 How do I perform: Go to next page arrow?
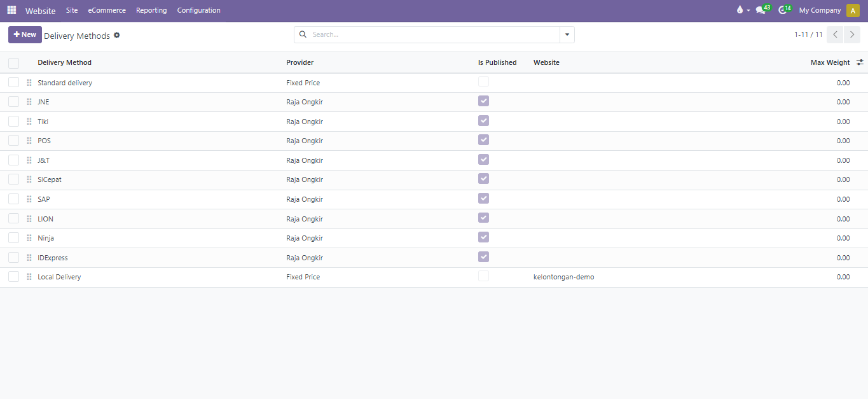pyautogui.click(x=852, y=35)
